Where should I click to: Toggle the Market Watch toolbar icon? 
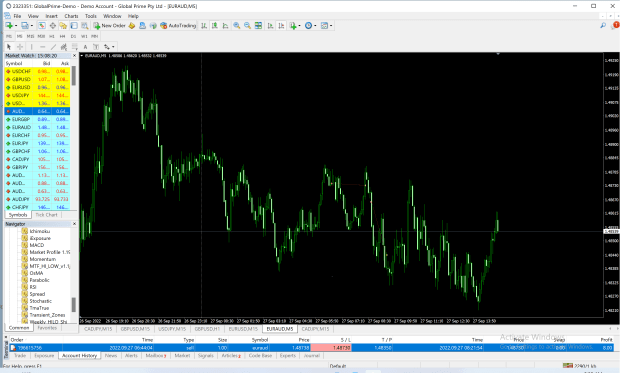42,26
